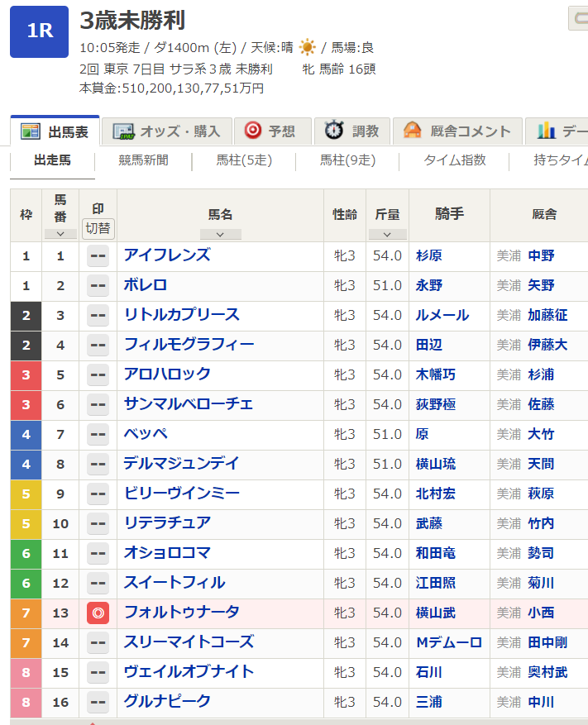The width and height of the screenshot is (588, 725).
Task: Open jockey page for 横山武
Action: click(x=435, y=613)
